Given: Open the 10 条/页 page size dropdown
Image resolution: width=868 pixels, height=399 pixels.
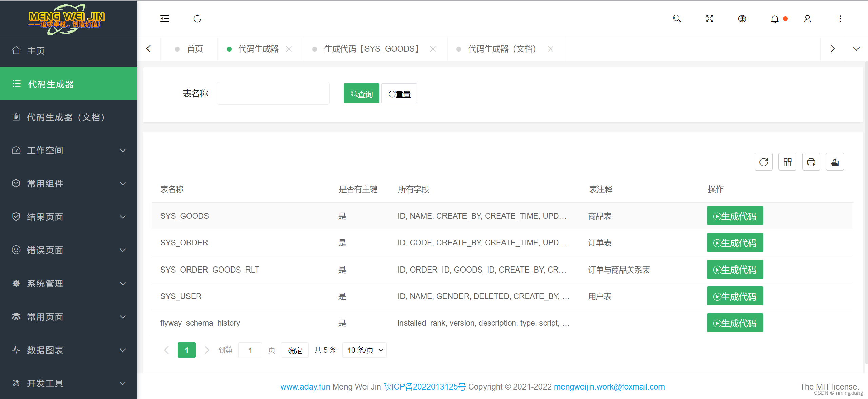Looking at the screenshot, I should coord(364,350).
